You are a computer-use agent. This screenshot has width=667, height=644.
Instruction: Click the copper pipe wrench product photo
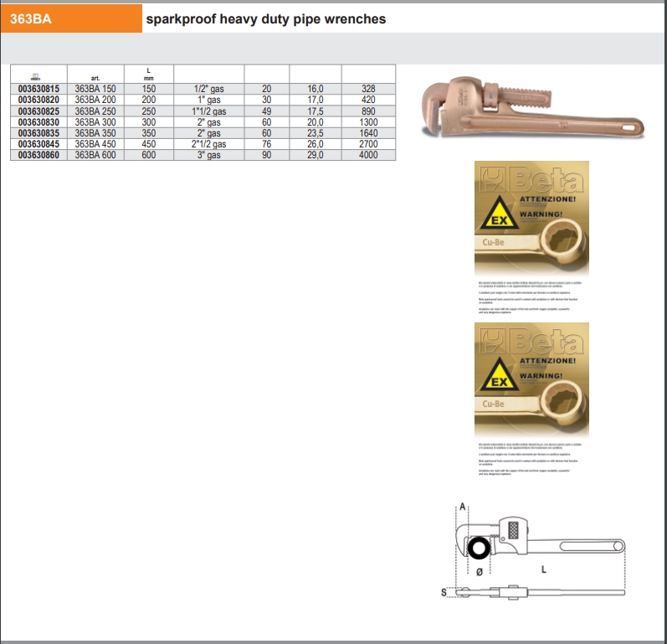tap(532, 107)
